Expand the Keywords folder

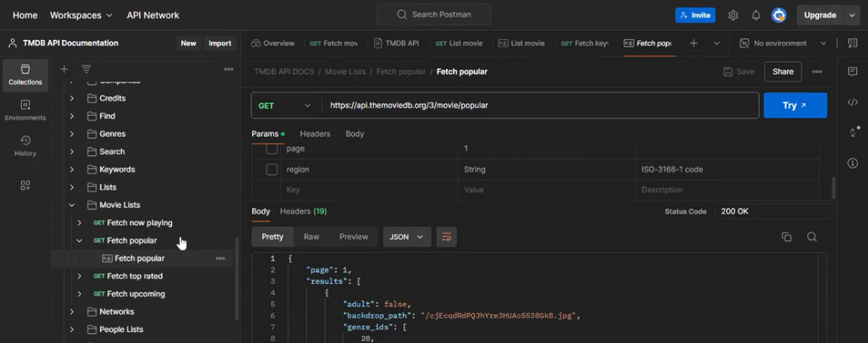pyautogui.click(x=72, y=169)
